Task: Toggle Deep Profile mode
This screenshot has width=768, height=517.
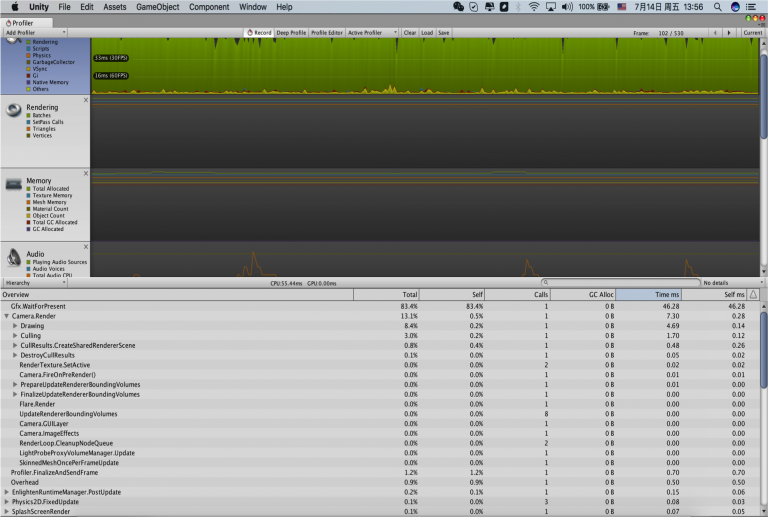Action: (291, 33)
